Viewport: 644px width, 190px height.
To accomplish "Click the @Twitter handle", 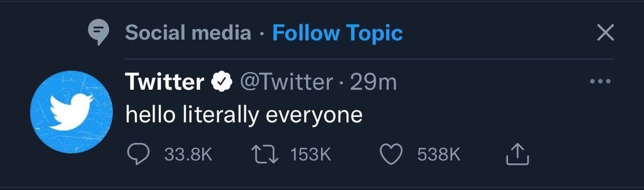I will [x=286, y=82].
